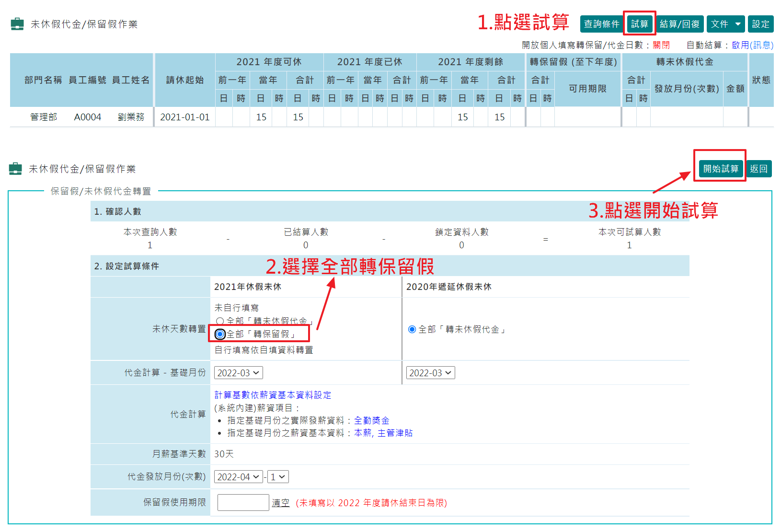Click the 返回 button to go back
Viewport: 781px width, 532px height.
[x=759, y=168]
